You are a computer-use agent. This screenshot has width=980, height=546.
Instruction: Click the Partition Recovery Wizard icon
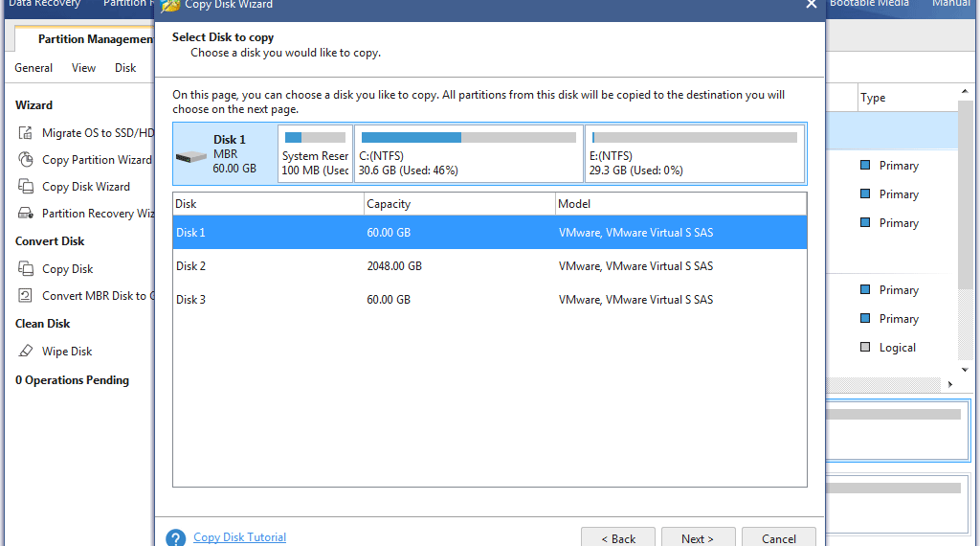(25, 214)
